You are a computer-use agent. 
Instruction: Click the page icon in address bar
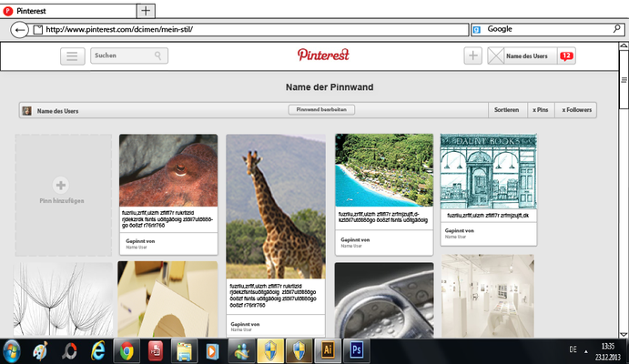coord(37,30)
